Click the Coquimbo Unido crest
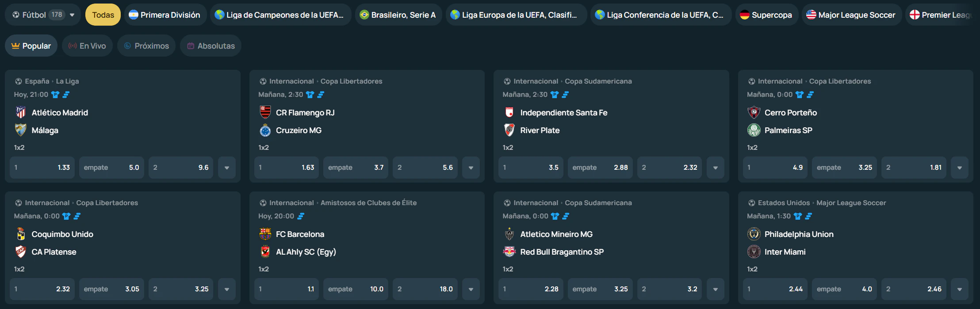 (21, 234)
